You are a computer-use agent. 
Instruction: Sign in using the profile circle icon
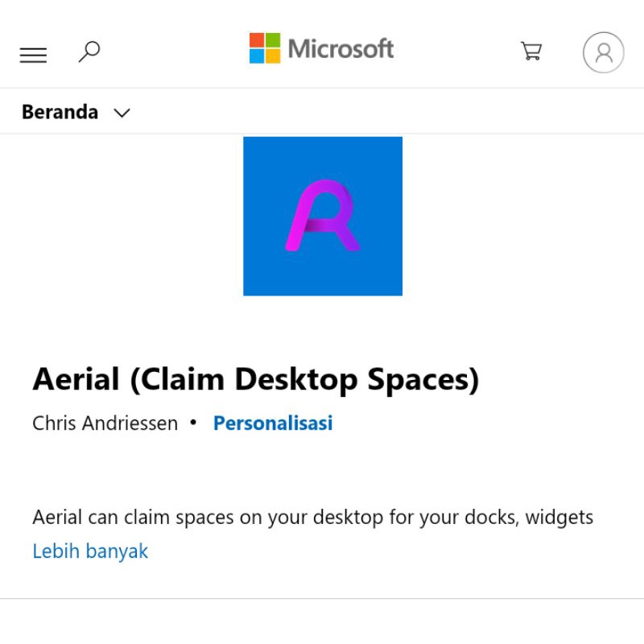point(603,53)
